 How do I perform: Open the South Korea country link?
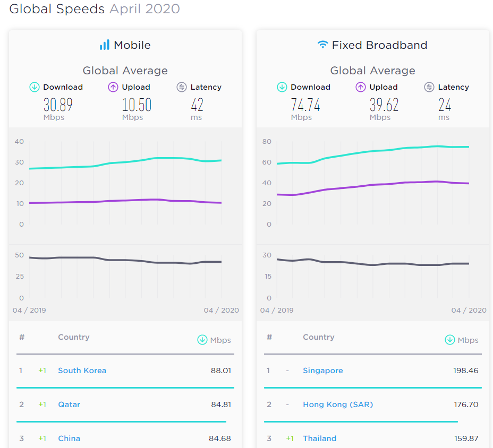82,371
